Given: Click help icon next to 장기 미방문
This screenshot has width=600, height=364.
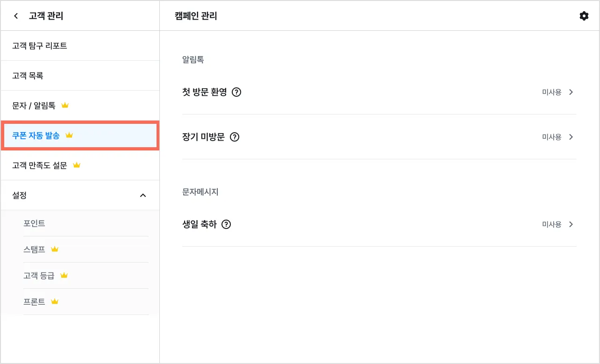Looking at the screenshot, I should point(235,137).
